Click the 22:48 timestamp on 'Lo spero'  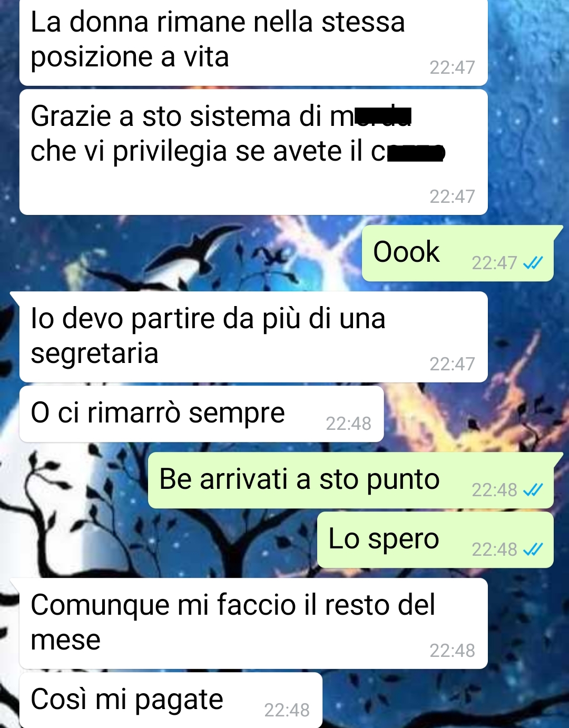coord(494,549)
